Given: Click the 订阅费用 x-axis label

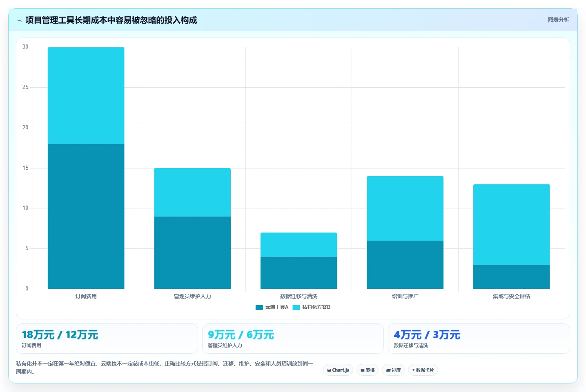Looking at the screenshot, I should (86, 296).
